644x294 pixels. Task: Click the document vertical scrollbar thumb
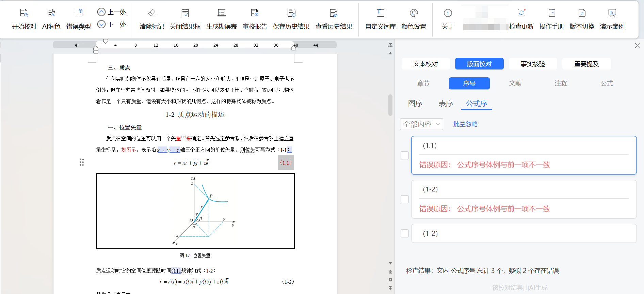pos(390,105)
